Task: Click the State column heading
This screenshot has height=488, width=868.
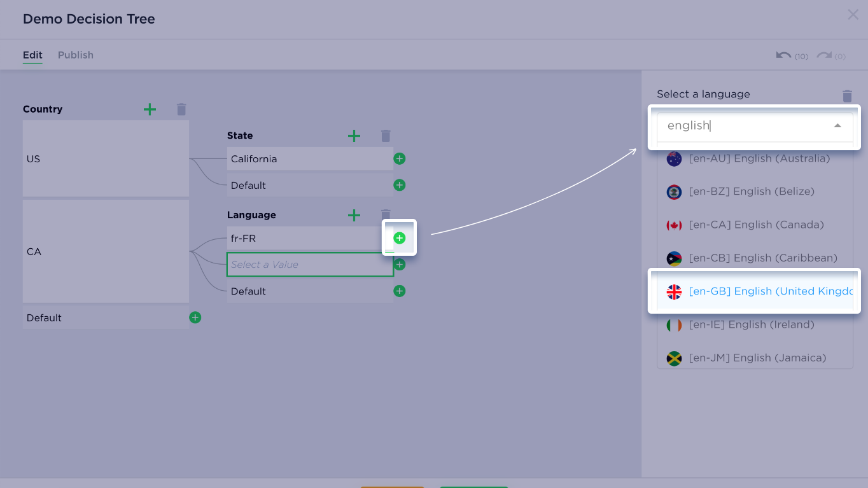Action: click(x=240, y=136)
